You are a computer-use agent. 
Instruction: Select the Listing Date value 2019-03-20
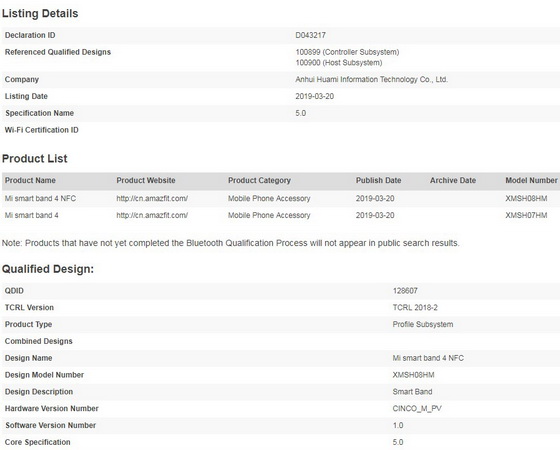[x=314, y=96]
